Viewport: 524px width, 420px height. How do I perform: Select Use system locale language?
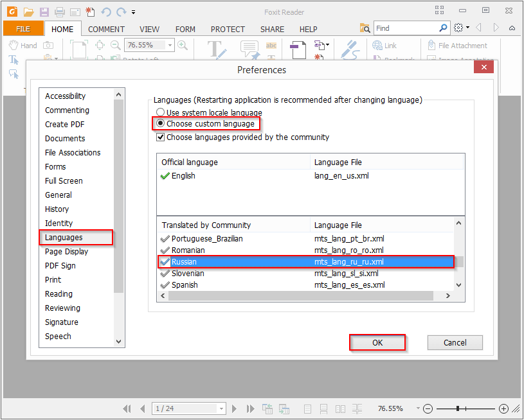tap(159, 111)
